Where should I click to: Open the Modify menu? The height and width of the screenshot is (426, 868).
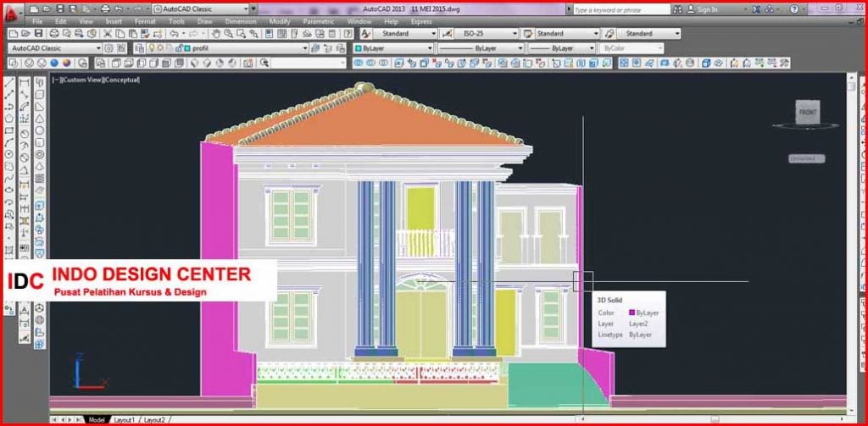click(280, 21)
